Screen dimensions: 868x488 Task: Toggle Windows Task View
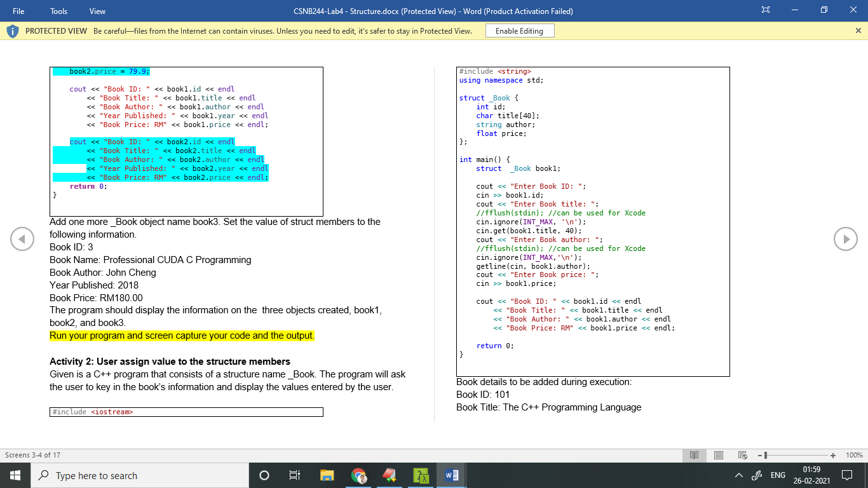click(295, 475)
